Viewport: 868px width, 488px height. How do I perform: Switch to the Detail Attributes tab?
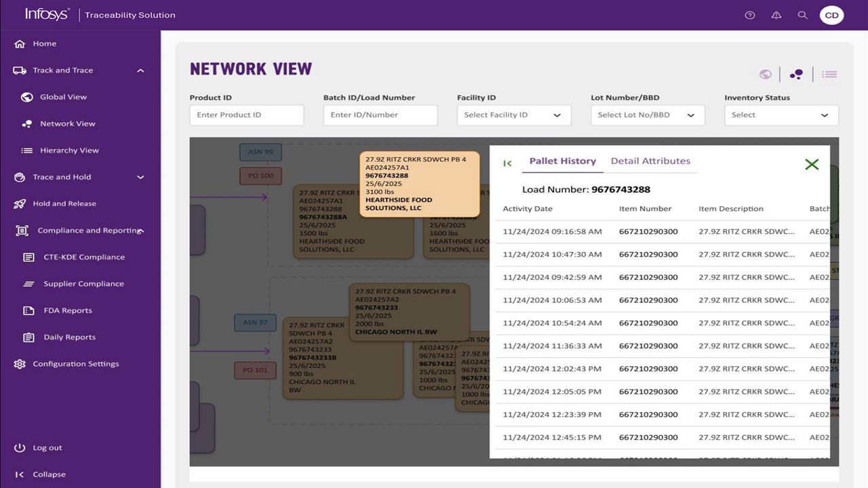pos(650,161)
